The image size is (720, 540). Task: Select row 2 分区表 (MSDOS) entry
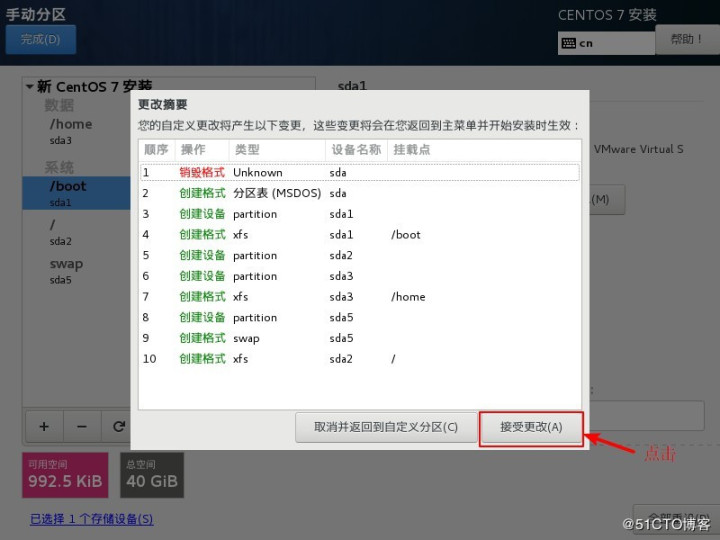pyautogui.click(x=360, y=193)
